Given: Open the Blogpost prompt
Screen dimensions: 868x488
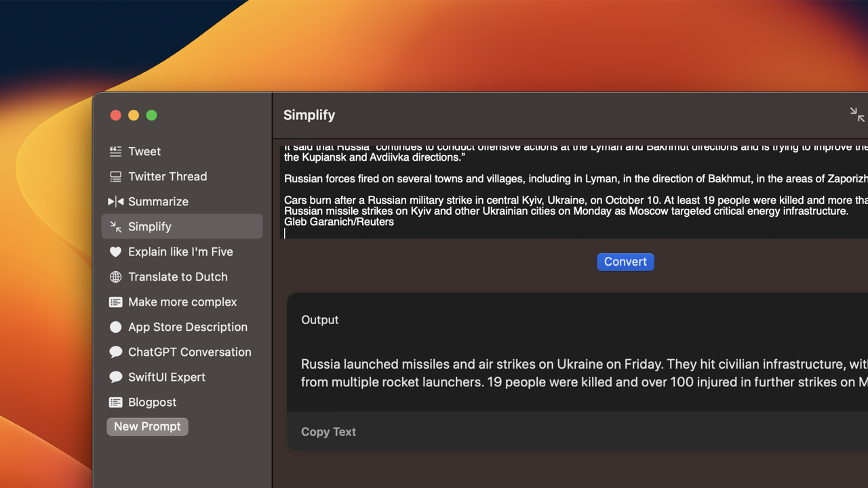Looking at the screenshot, I should [152, 403].
